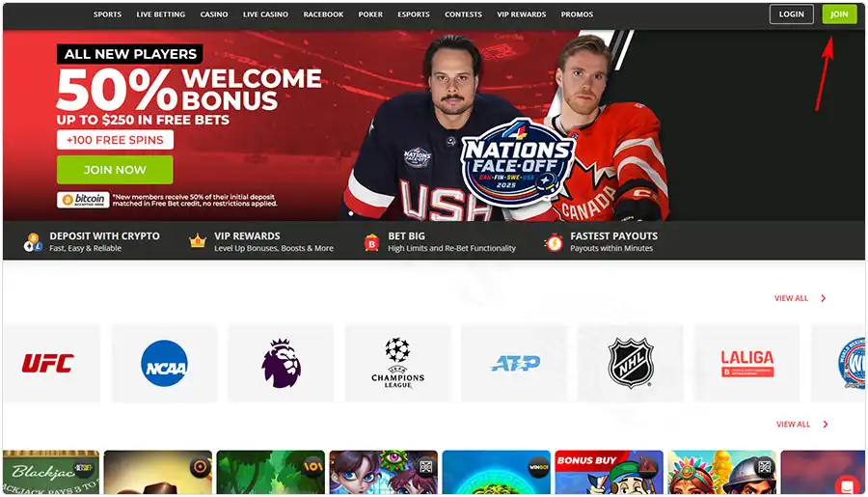The height and width of the screenshot is (497, 868).
Task: Open the ATP tennis tile
Action: pyautogui.click(x=514, y=364)
